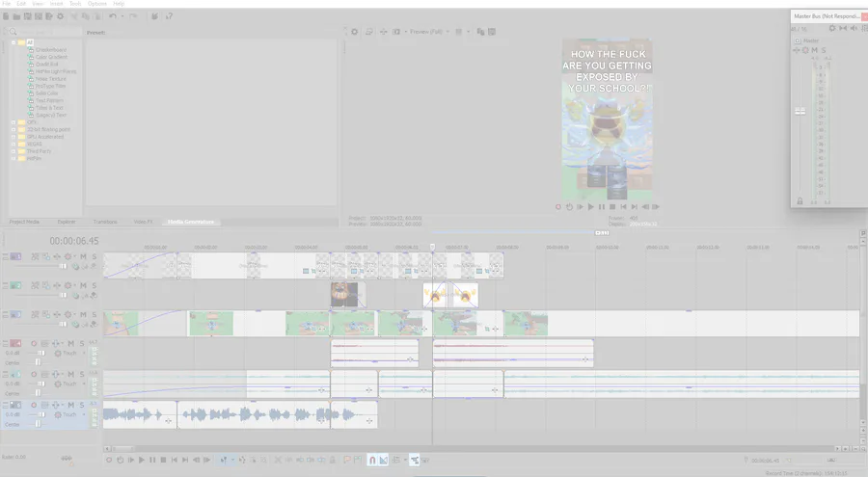Toggle auto crossfades icon in timeline toolbar

pos(383,460)
